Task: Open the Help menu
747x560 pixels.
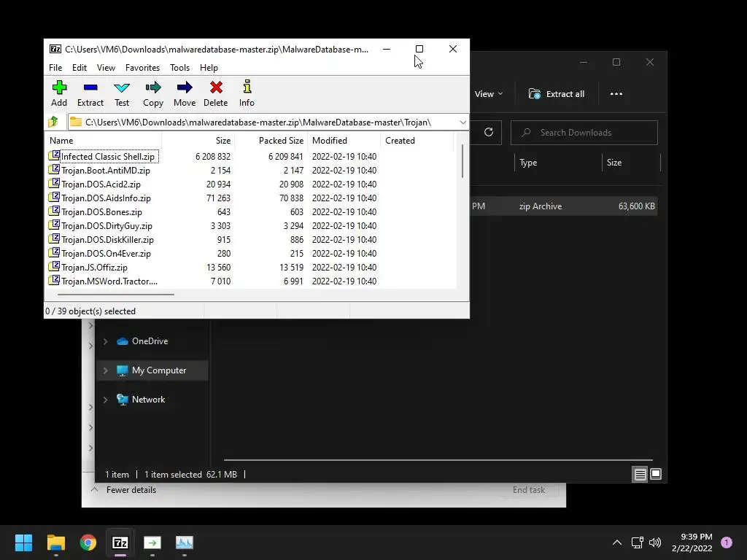Action: pyautogui.click(x=209, y=68)
